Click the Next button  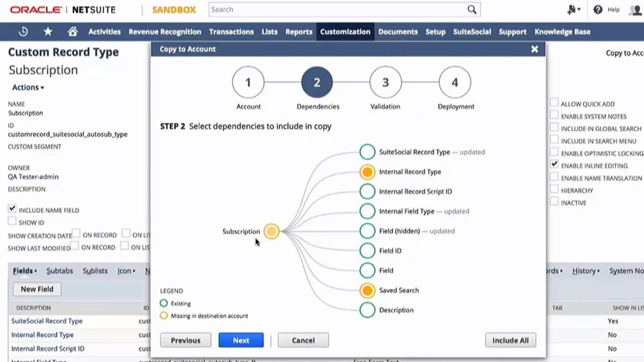(241, 340)
